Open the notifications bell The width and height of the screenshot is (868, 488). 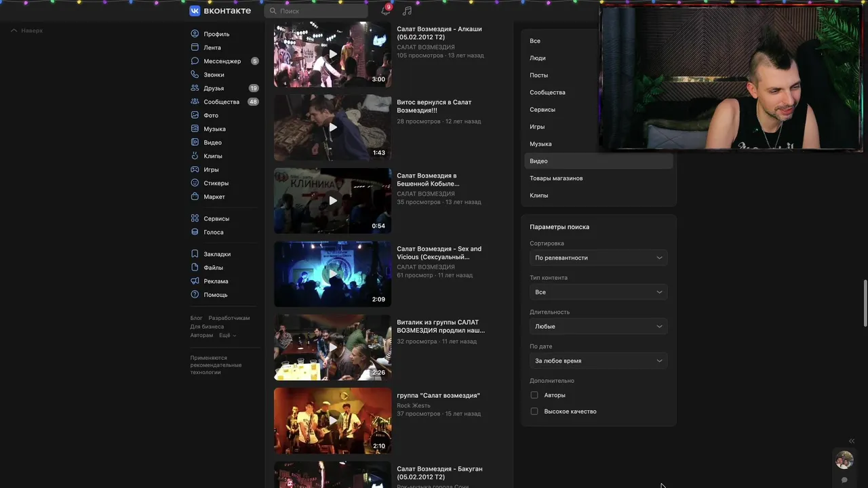385,11
